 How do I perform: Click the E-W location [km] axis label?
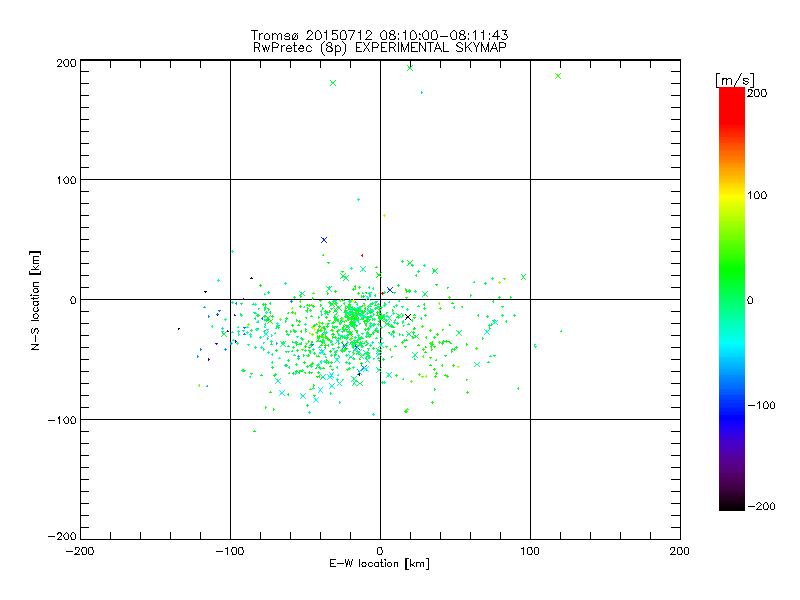click(380, 564)
